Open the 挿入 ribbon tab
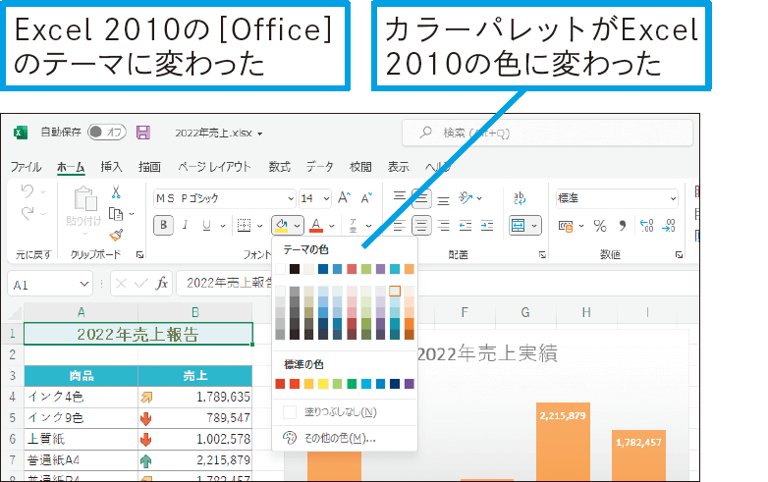 pyautogui.click(x=111, y=167)
